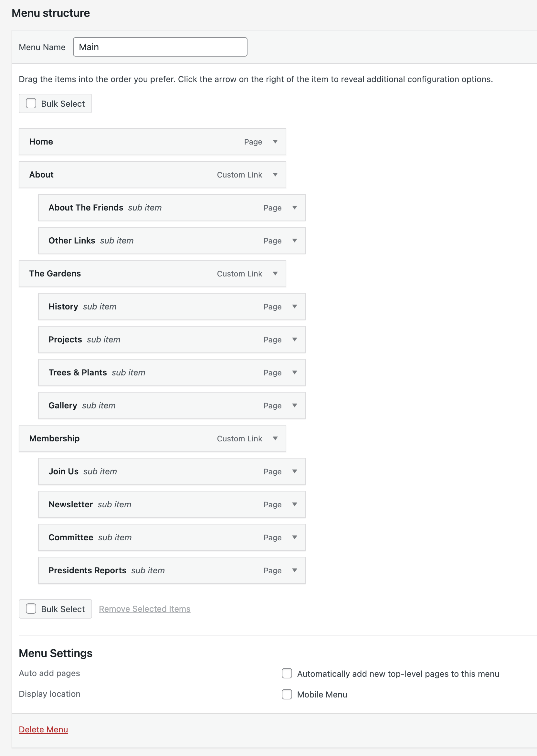This screenshot has height=756, width=537.
Task: Reveal Newsletter sub item settings
Action: 295,504
